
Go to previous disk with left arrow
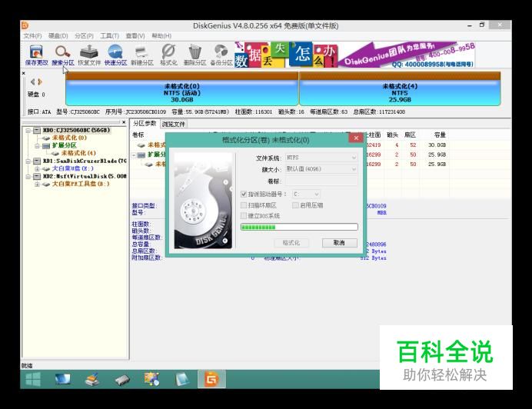(33, 81)
